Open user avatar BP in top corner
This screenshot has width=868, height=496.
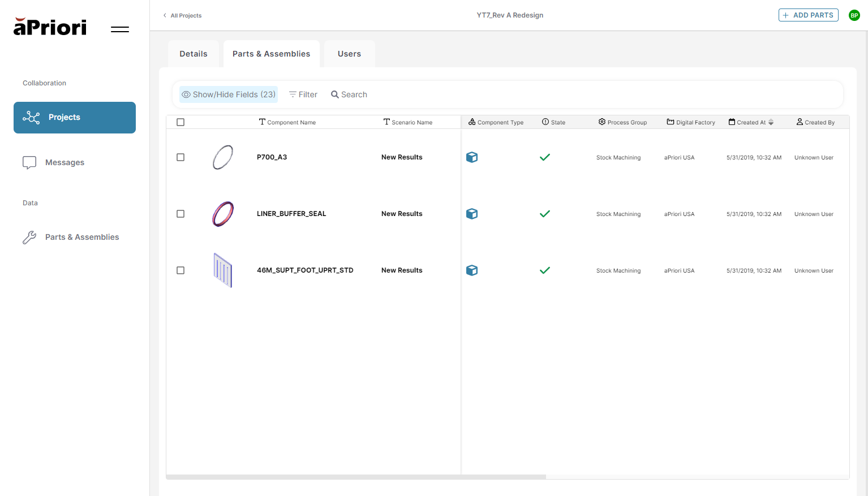(x=854, y=15)
